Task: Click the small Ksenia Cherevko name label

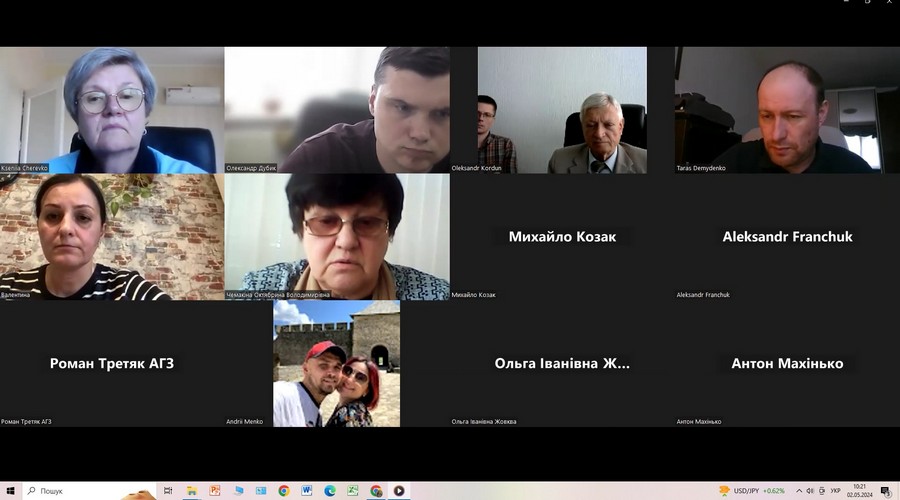Action: click(24, 168)
